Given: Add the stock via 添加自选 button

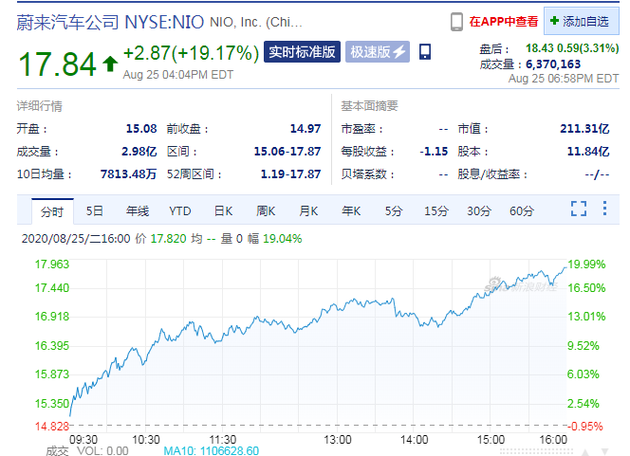Looking at the screenshot, I should click(581, 21).
